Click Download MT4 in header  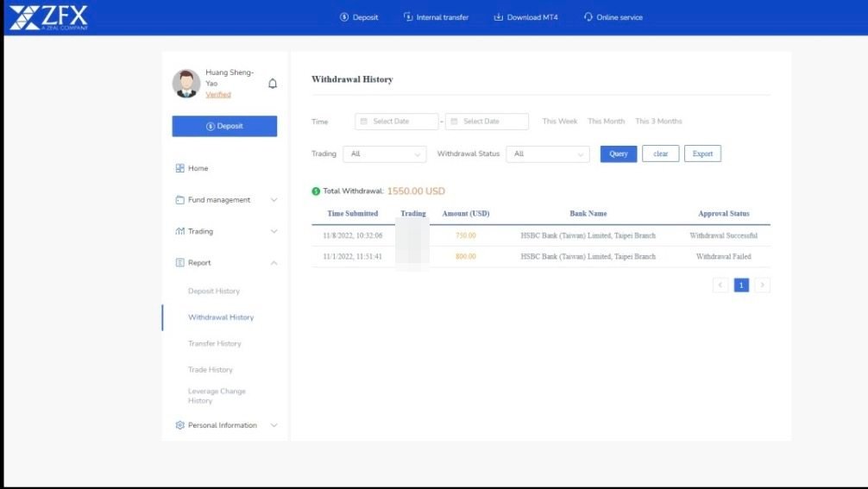pyautogui.click(x=525, y=17)
